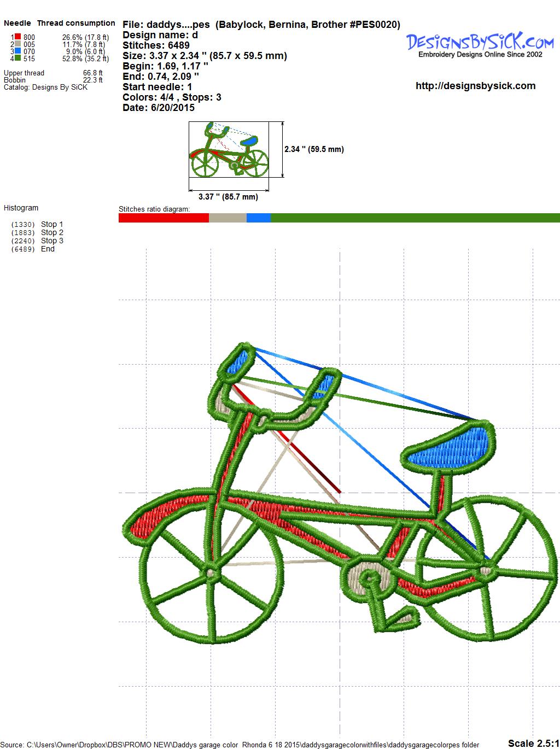Open the http://designsbysick.com link
The width and height of the screenshot is (560, 749).
click(475, 86)
